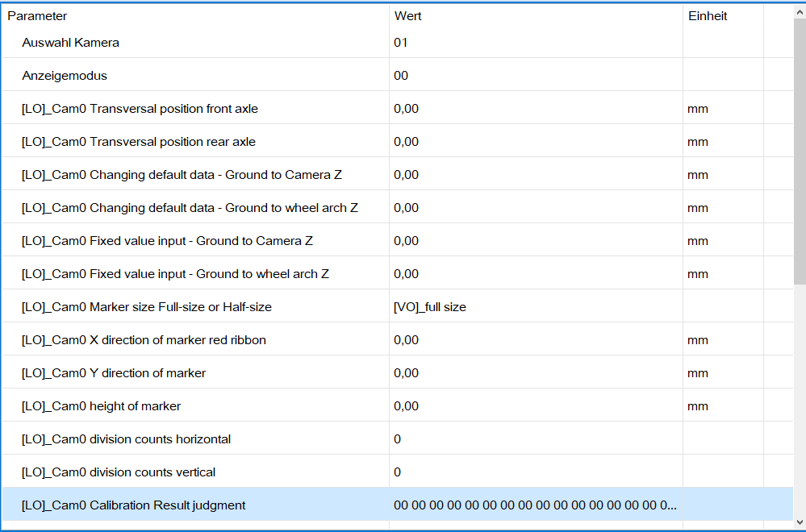
Task: Click the vertical scrollbar up arrow
Action: pyautogui.click(x=799, y=10)
